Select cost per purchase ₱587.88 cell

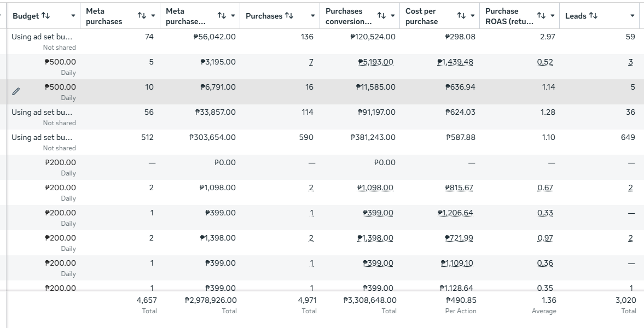pyautogui.click(x=460, y=137)
